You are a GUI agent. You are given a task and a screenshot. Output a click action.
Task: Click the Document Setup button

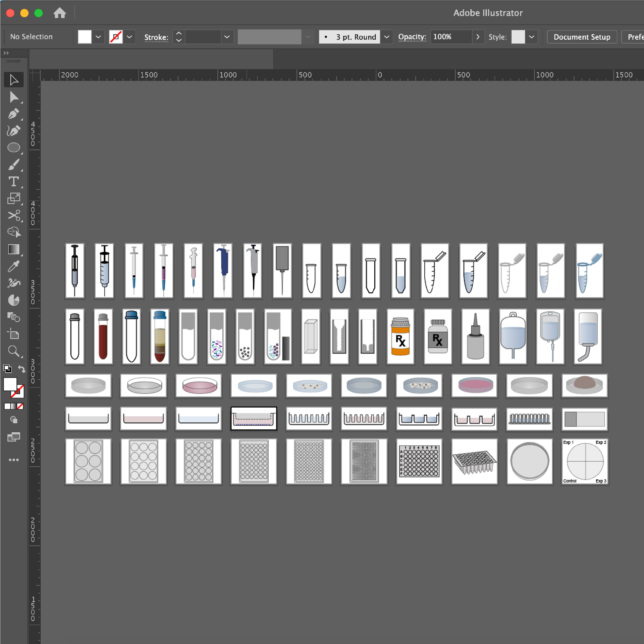[x=582, y=37]
